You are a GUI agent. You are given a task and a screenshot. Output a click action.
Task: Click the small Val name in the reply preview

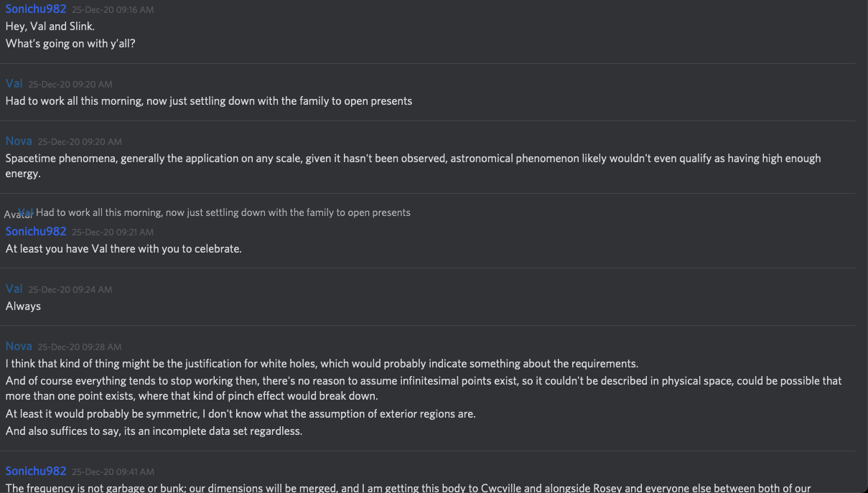pyautogui.click(x=29, y=212)
